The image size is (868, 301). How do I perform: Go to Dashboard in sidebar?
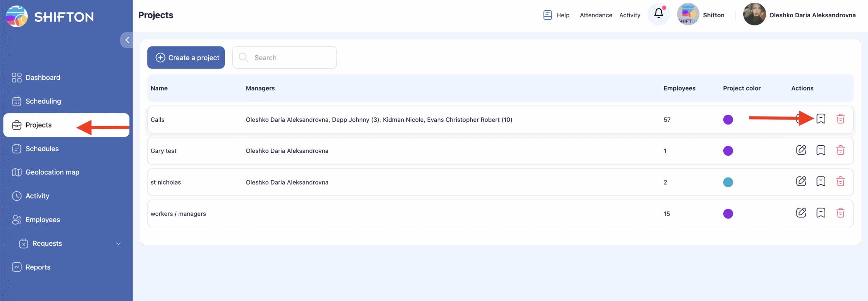click(x=43, y=77)
